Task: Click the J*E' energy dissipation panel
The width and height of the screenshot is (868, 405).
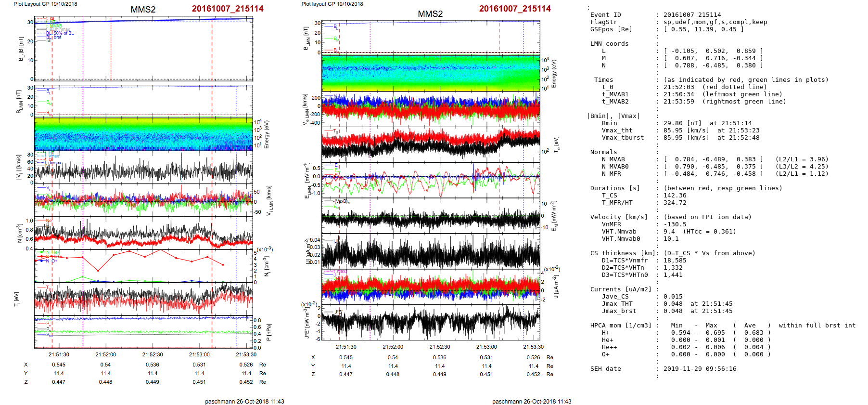Action: (431, 323)
